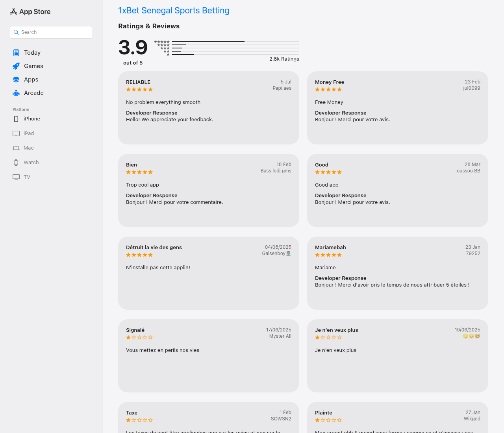Click reviewer name SOWSN2

(x=281, y=419)
